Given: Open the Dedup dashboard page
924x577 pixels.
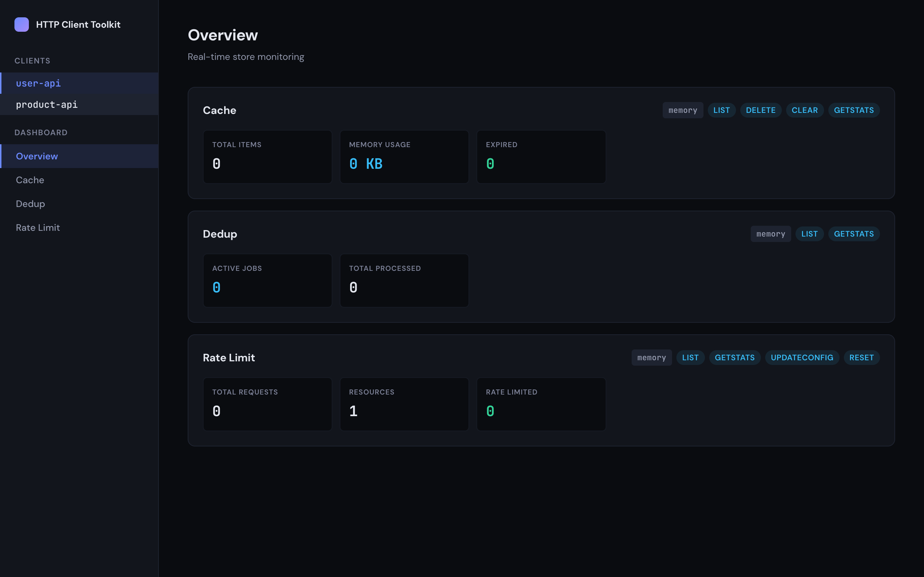Looking at the screenshot, I should pos(30,203).
